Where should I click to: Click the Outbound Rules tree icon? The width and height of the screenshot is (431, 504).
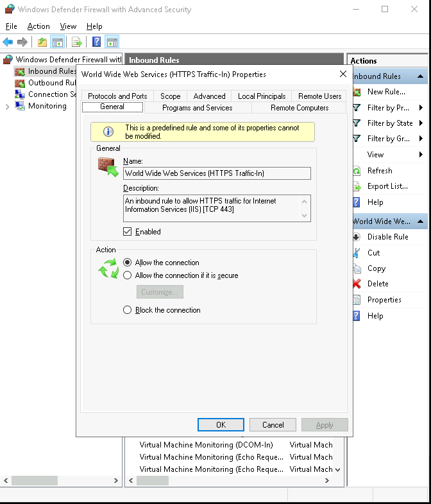tap(20, 83)
